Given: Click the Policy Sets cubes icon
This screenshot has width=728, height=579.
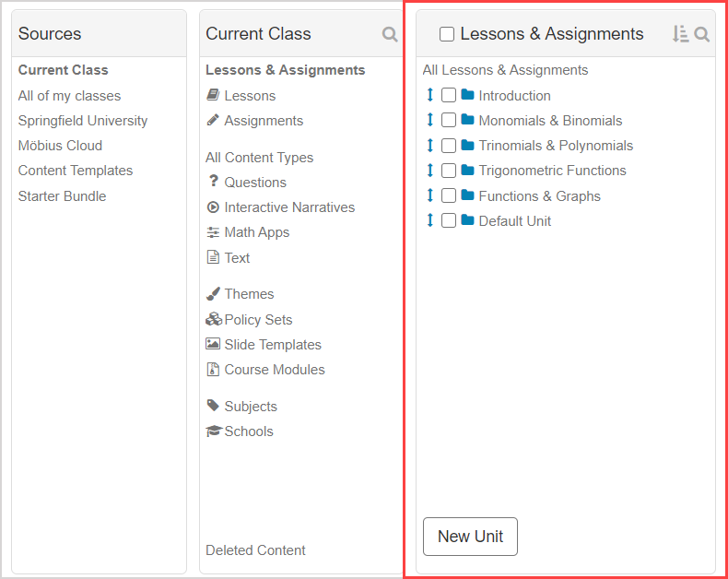Looking at the screenshot, I should [x=213, y=319].
